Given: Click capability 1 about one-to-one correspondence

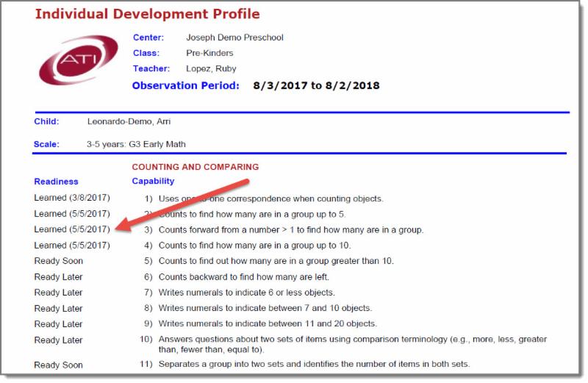Looking at the screenshot, I should (270, 198).
